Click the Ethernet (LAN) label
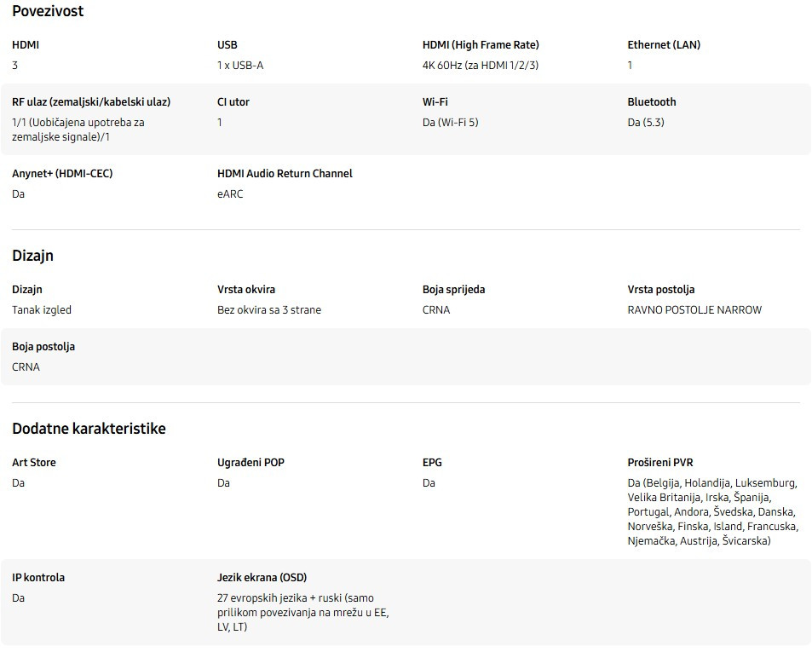 (664, 45)
